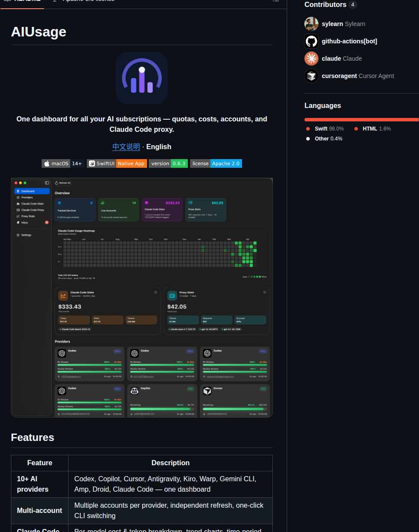
Task: Click the '10+ AI providers' table cell
Action: tap(39, 484)
